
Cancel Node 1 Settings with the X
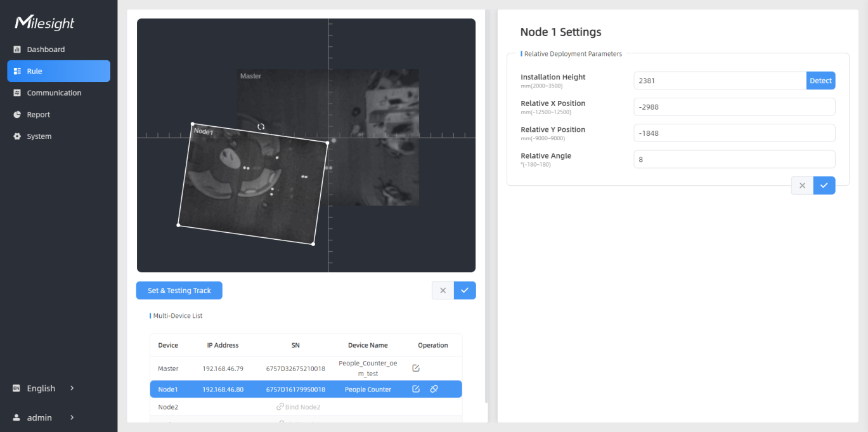[x=802, y=185]
